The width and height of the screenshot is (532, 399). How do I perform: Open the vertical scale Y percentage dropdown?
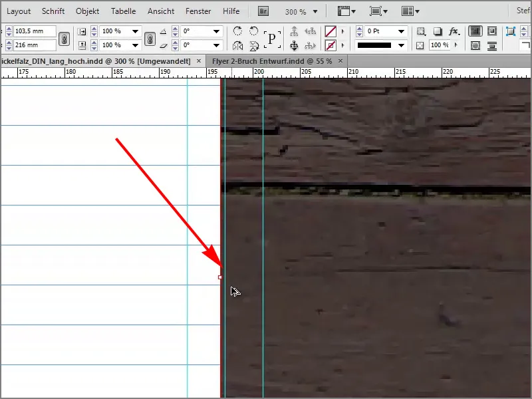coord(136,45)
